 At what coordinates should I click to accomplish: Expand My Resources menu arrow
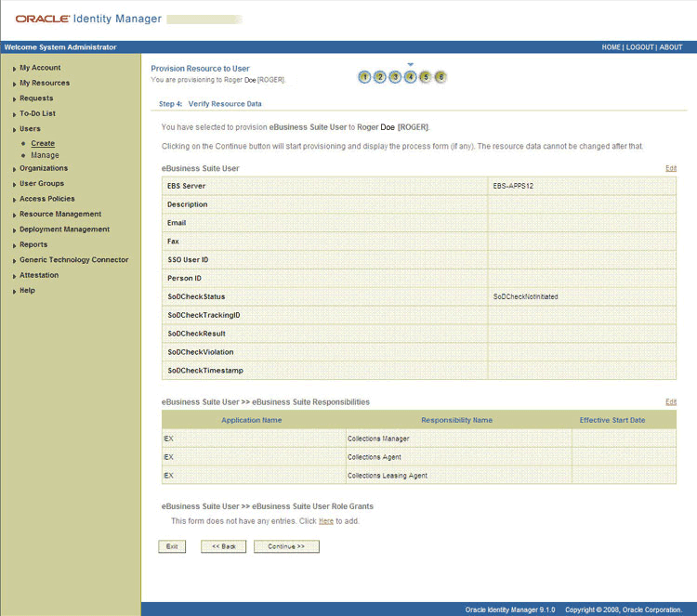14,84
